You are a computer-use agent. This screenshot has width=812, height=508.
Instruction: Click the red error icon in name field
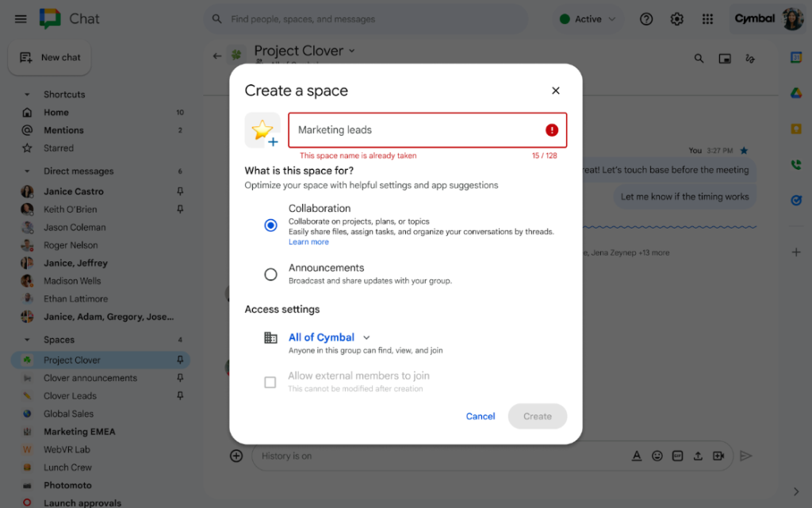click(x=552, y=130)
